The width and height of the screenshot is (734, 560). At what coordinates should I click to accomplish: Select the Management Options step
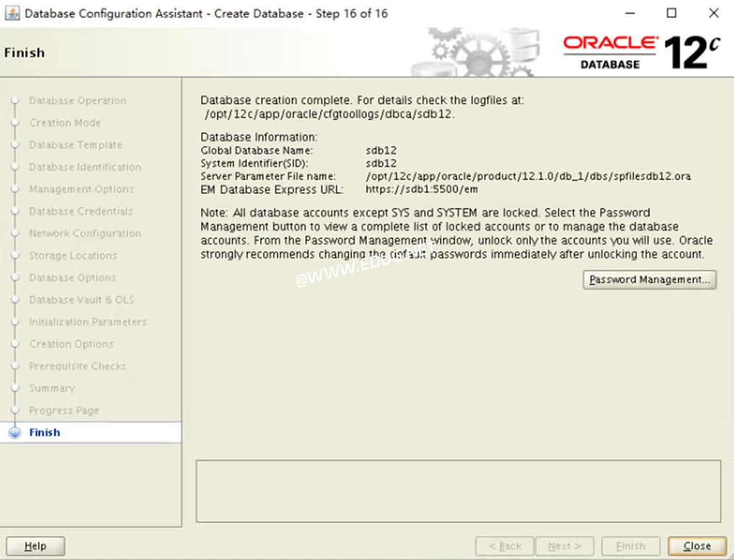click(82, 189)
